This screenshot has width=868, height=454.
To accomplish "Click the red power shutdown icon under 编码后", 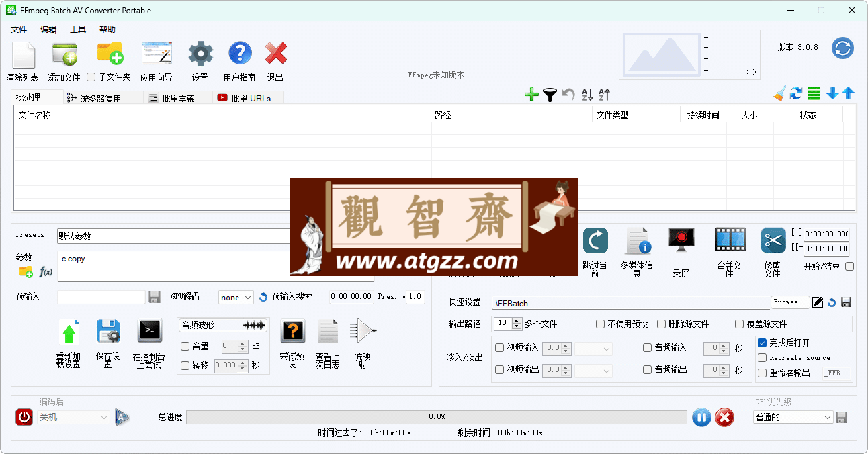I will pos(24,417).
